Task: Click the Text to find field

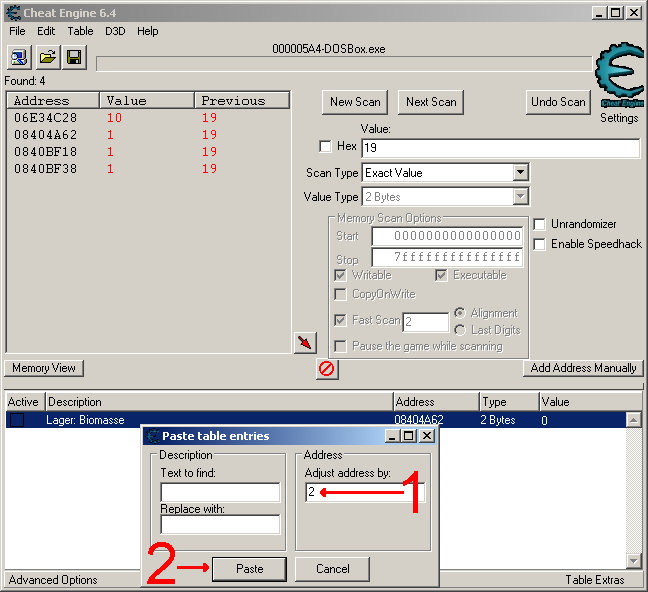Action: [x=220, y=492]
